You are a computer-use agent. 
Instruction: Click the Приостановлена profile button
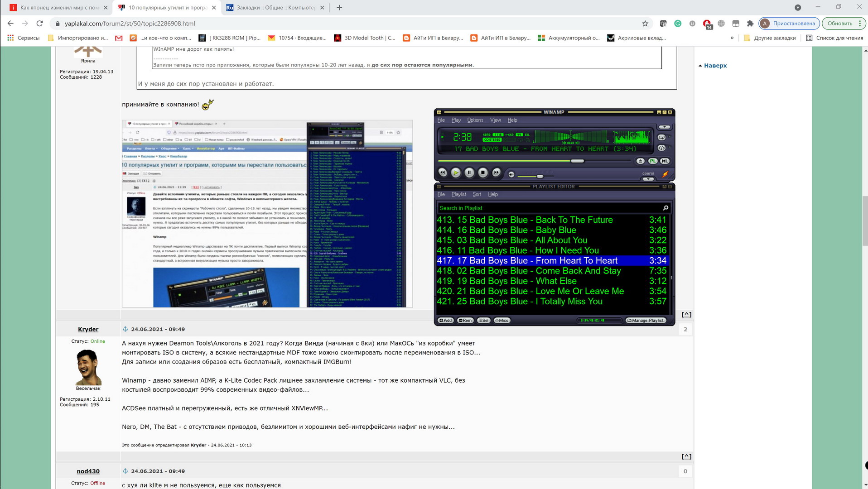789,24
